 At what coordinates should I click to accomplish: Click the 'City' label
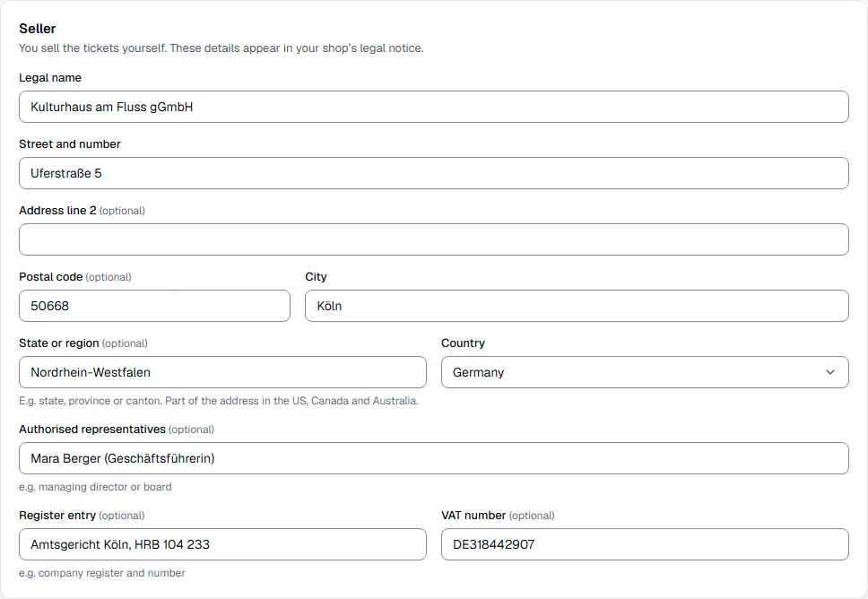(x=317, y=277)
